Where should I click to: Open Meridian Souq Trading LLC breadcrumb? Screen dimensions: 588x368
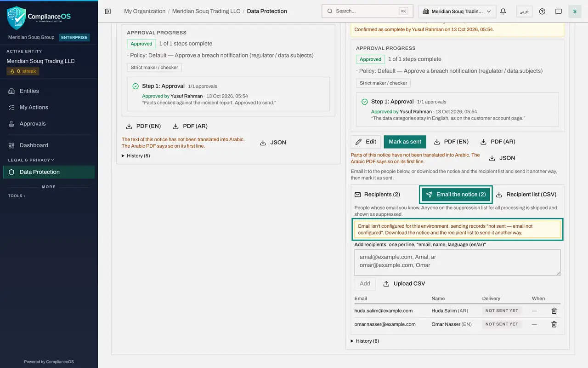(x=206, y=11)
